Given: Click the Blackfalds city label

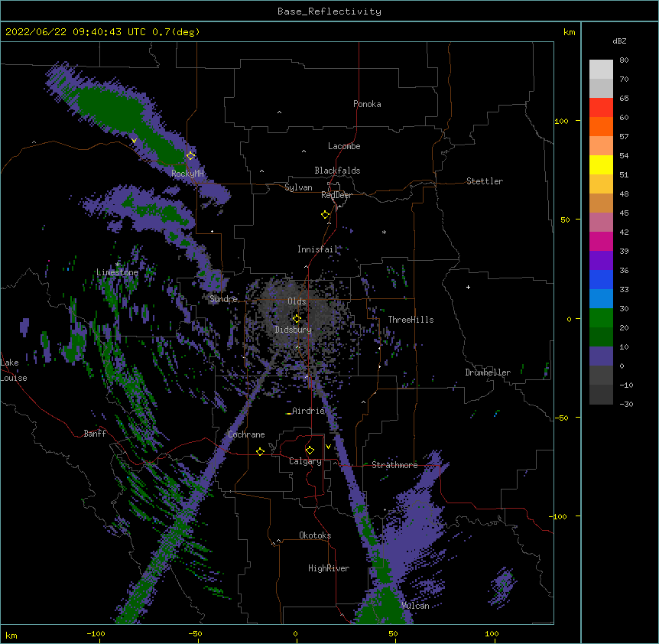Looking at the screenshot, I should [337, 171].
